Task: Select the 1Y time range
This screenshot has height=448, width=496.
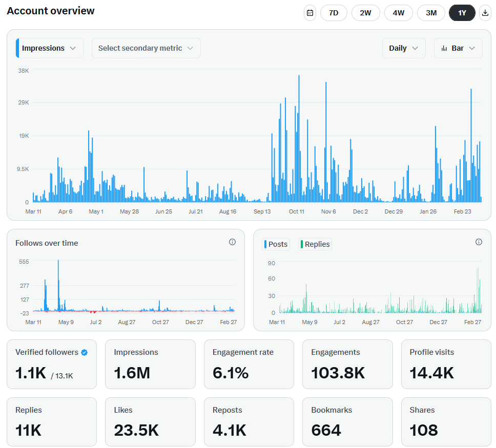Action: point(462,13)
